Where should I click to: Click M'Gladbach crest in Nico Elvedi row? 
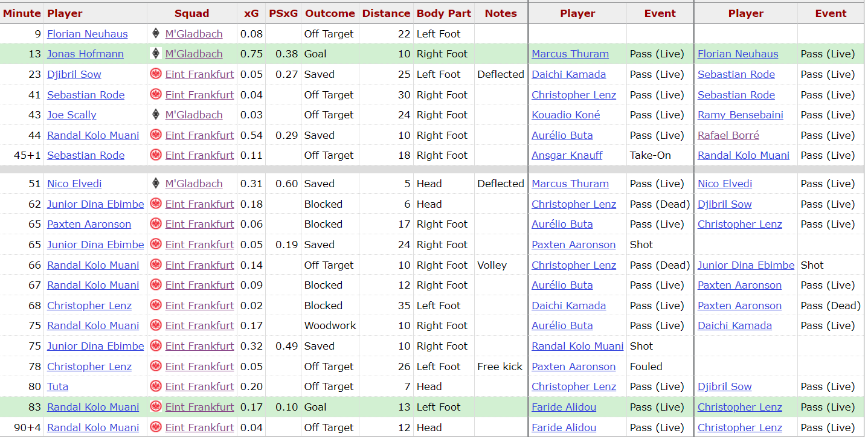[155, 184]
